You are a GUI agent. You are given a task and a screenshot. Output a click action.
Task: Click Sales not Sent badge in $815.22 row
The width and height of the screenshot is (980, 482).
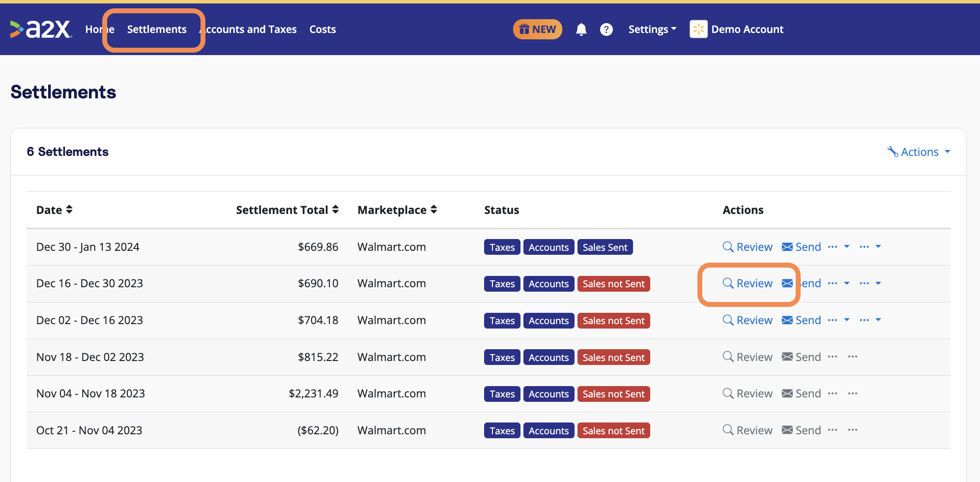click(x=613, y=357)
